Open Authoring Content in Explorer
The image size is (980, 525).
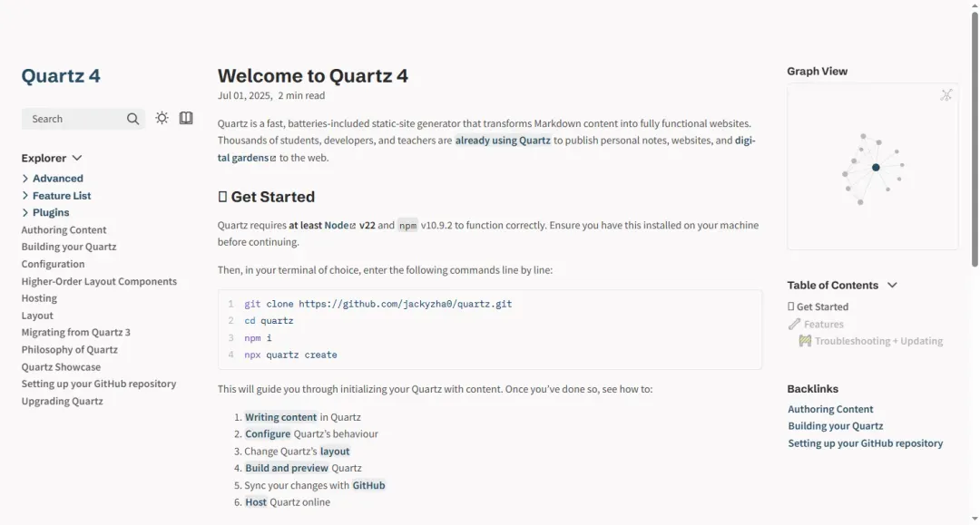click(64, 229)
